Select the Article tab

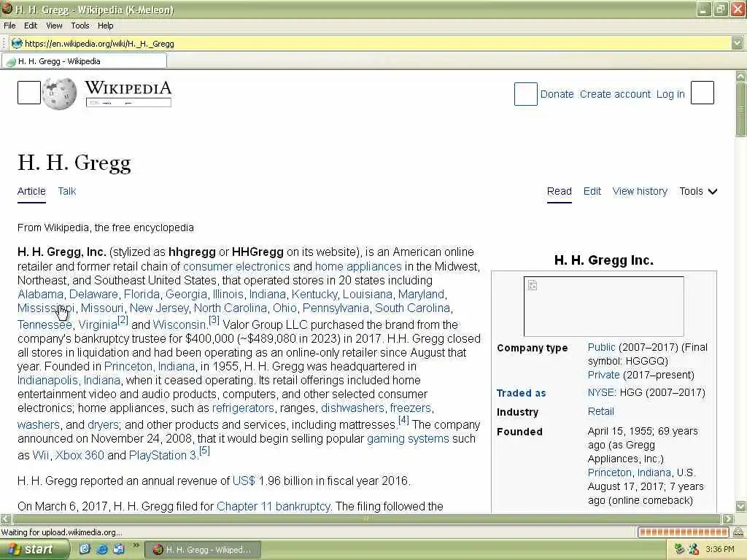pyautogui.click(x=31, y=191)
